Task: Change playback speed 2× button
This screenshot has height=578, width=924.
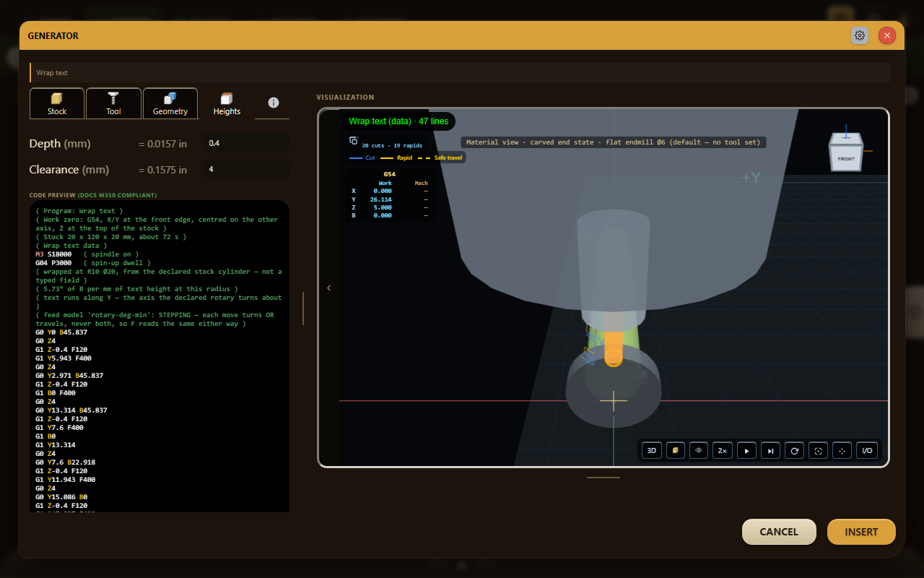Action: pos(722,451)
